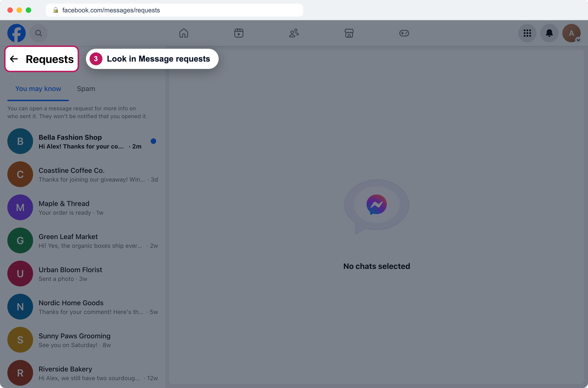Open Coastline Coffee Co. conversation

83,174
